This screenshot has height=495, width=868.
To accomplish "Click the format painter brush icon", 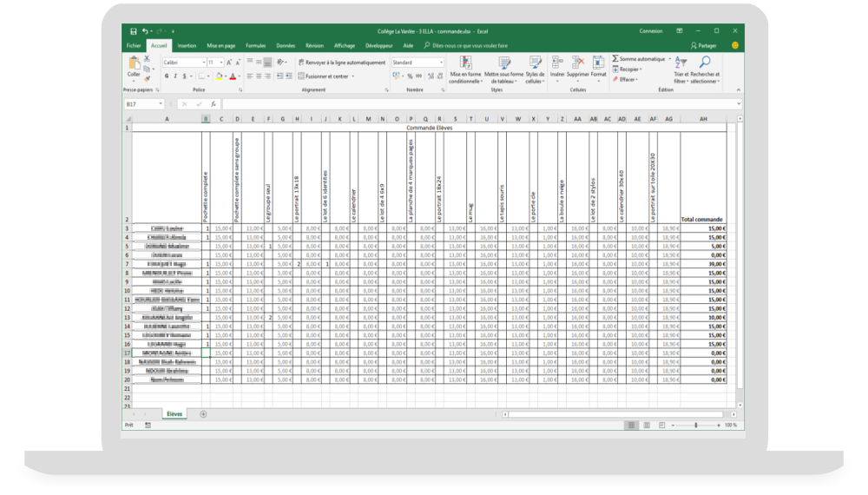I will [148, 77].
